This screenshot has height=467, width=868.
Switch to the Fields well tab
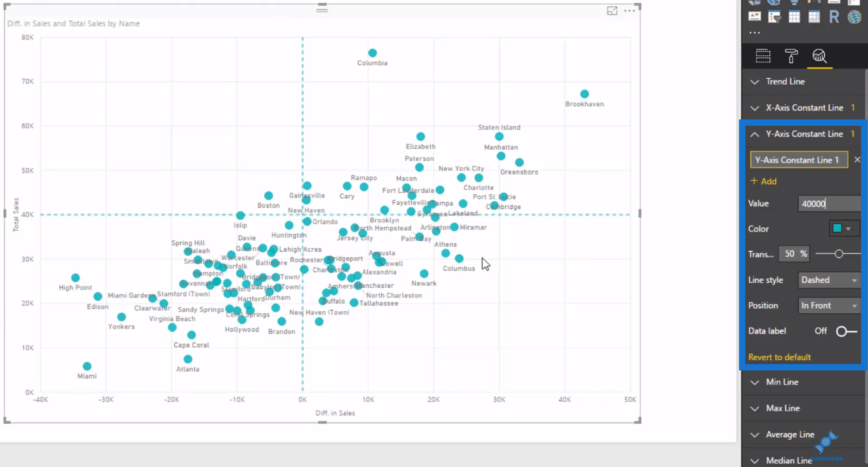pyautogui.click(x=763, y=56)
